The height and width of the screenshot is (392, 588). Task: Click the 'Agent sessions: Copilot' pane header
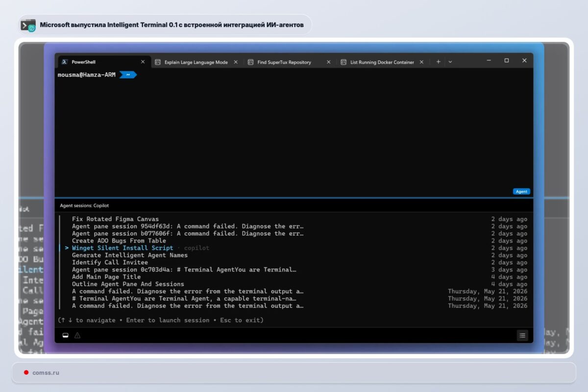[84, 205]
